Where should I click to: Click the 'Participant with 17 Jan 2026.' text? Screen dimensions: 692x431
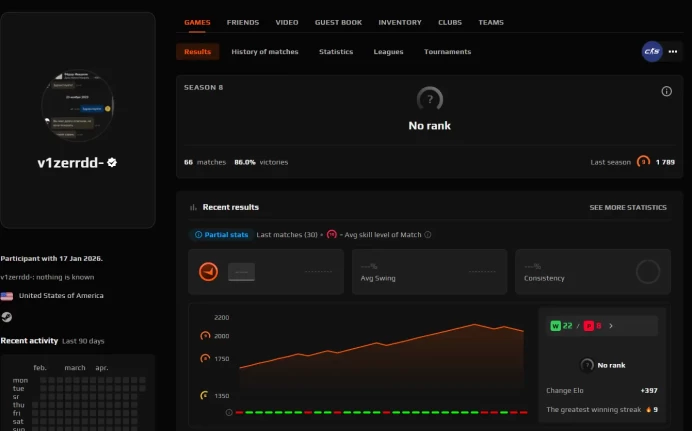pos(52,259)
